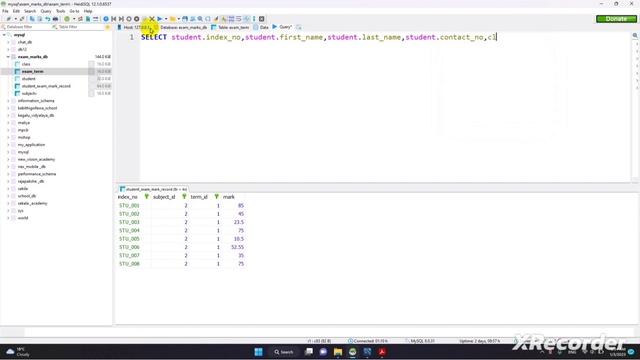The height and width of the screenshot is (360, 640).
Task: Click the disconnect session toolbar icon
Action: point(22,19)
